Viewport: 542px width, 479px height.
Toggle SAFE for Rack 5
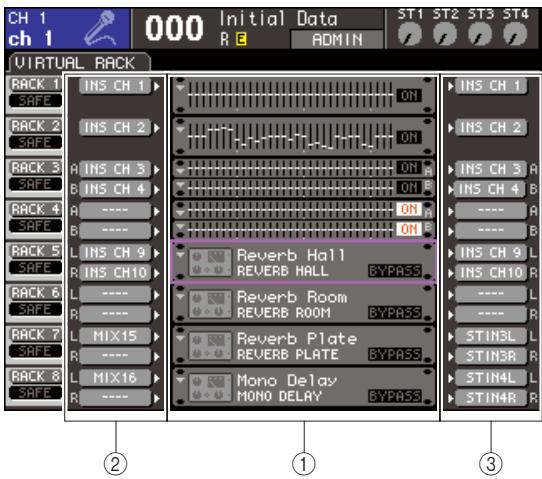coord(35,267)
